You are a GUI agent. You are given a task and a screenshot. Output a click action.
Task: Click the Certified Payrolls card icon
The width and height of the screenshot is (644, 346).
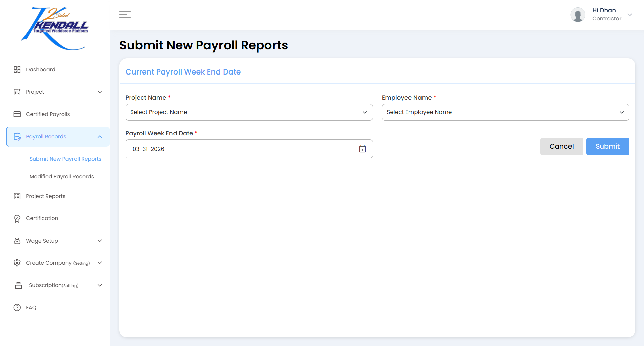coord(17,114)
